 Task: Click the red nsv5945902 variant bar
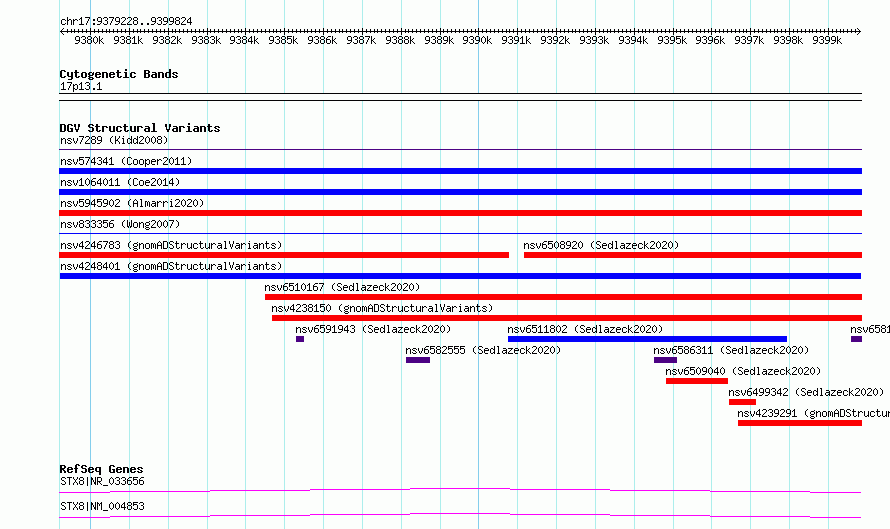pyautogui.click(x=460, y=213)
